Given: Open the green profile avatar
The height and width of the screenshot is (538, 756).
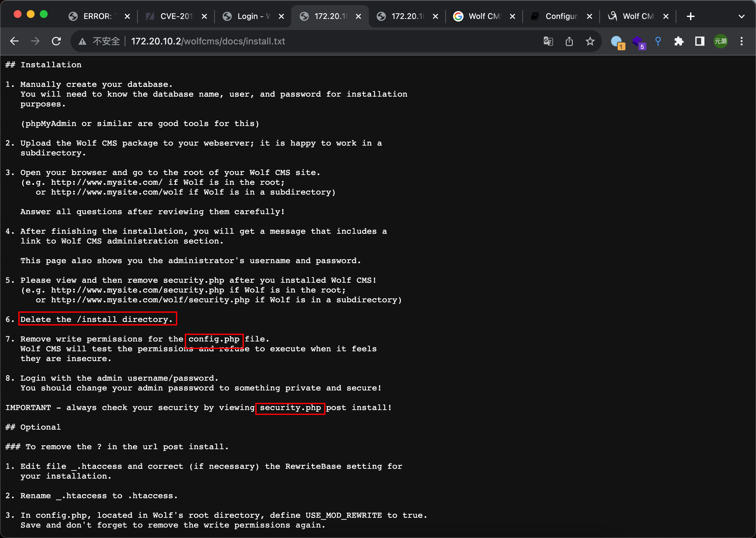Looking at the screenshot, I should coord(720,41).
